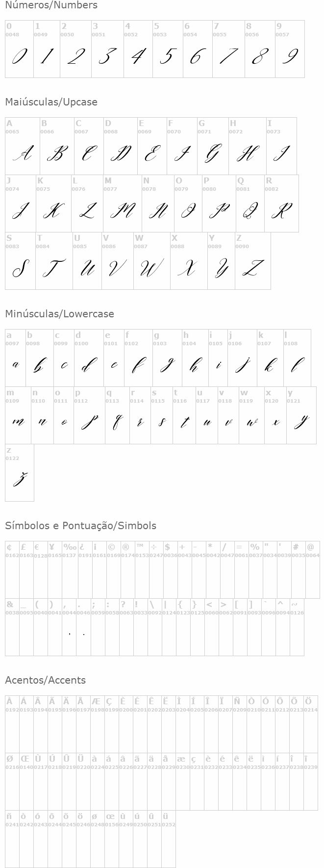Select the uppercase Z glyph cell

tap(253, 261)
